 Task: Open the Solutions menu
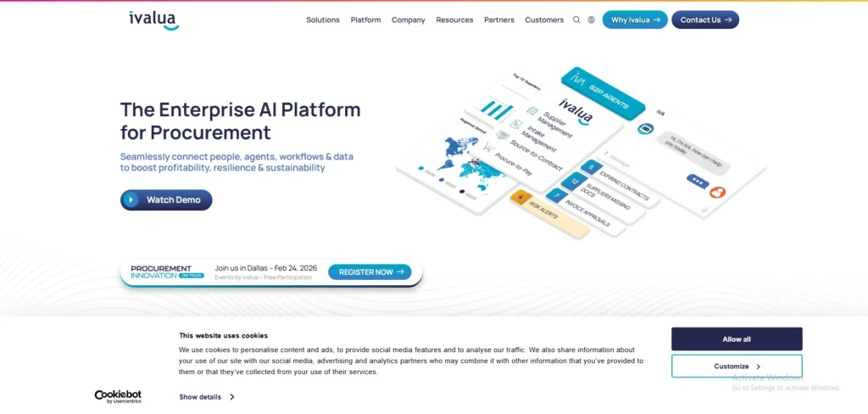click(323, 20)
